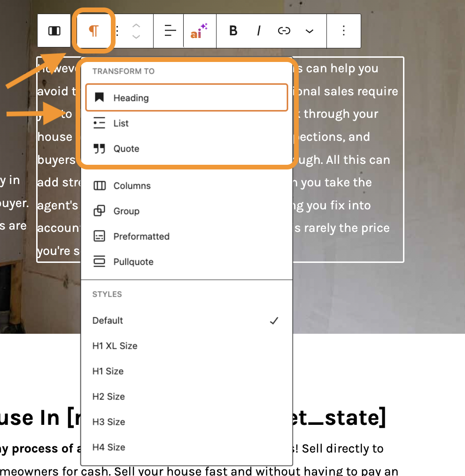The width and height of the screenshot is (465, 476).
Task: Expand the more formatting chevron
Action: click(x=310, y=31)
